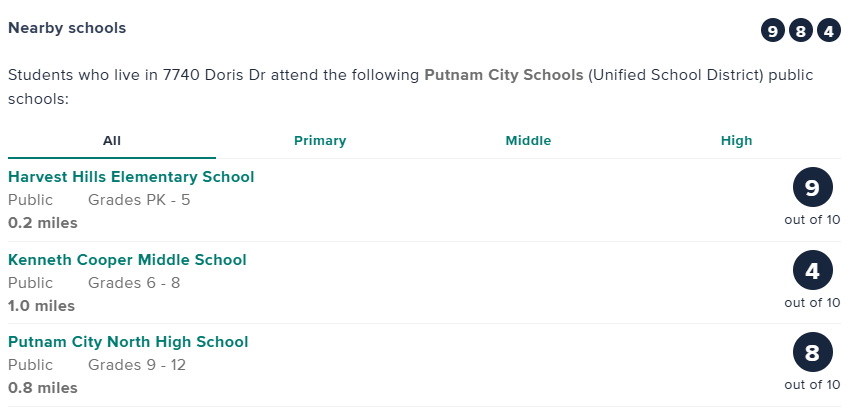Click the small 8 rating badge in header
The height and width of the screenshot is (413, 850).
(x=800, y=31)
